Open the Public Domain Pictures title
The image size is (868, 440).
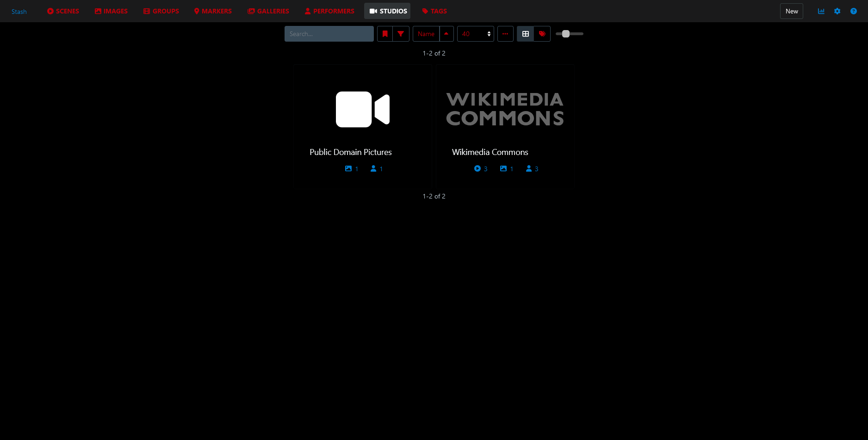pos(351,152)
